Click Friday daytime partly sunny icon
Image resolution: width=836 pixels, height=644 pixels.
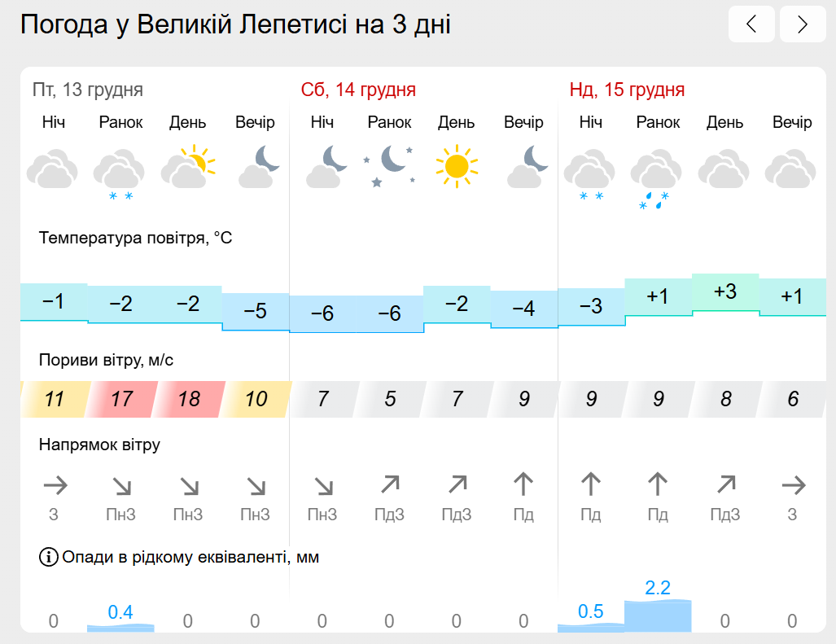coord(188,166)
